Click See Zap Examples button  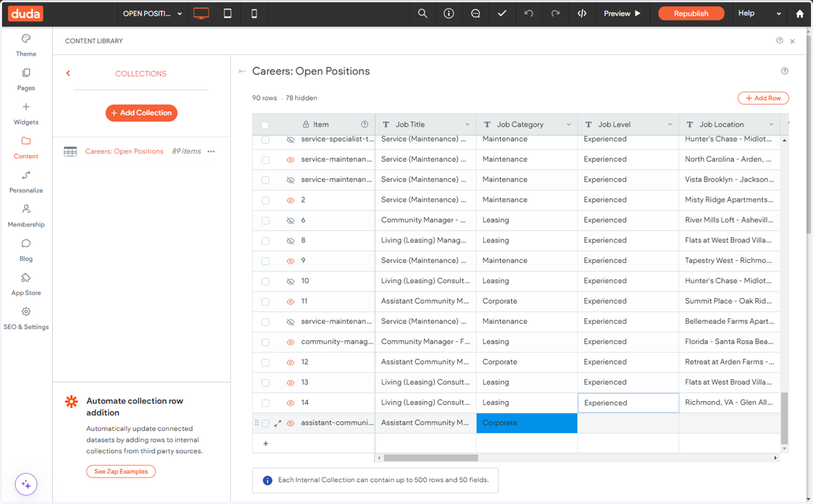point(121,471)
